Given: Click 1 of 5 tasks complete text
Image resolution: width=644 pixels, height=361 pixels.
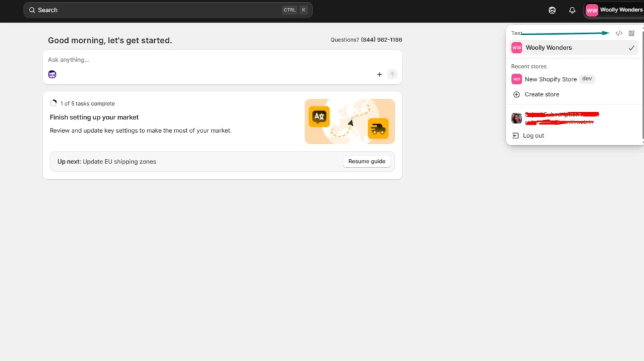Looking at the screenshot, I should (x=87, y=104).
